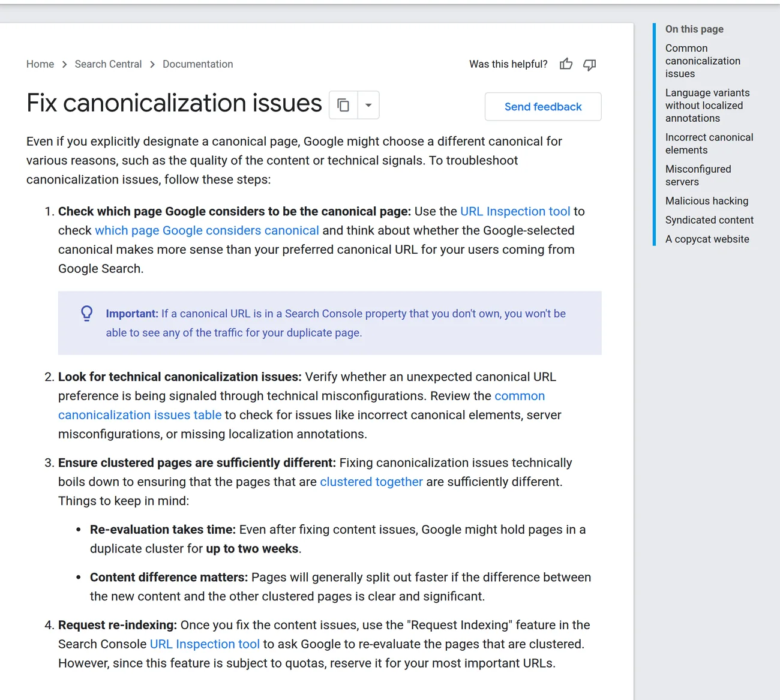Screen dimensions: 780x700
Task: Click the Send feedback button
Action: [x=543, y=107]
